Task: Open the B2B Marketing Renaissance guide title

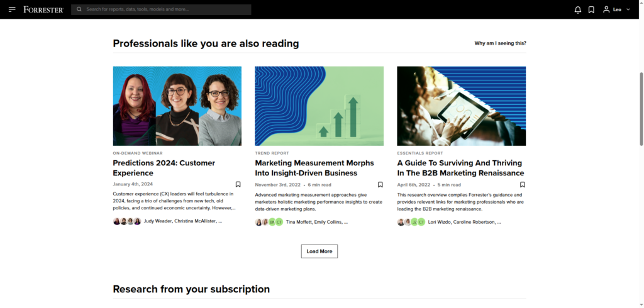Action: tap(460, 168)
